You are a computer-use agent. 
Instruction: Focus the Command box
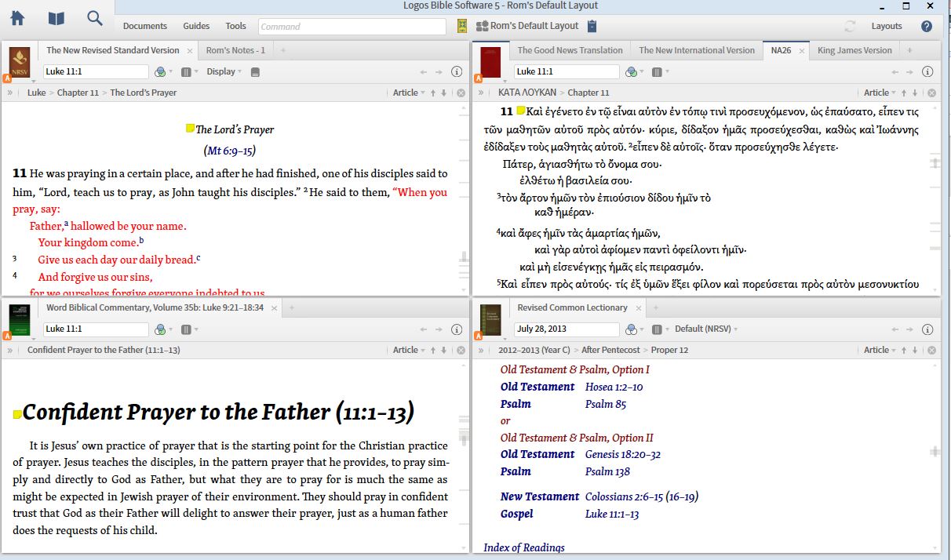(352, 27)
